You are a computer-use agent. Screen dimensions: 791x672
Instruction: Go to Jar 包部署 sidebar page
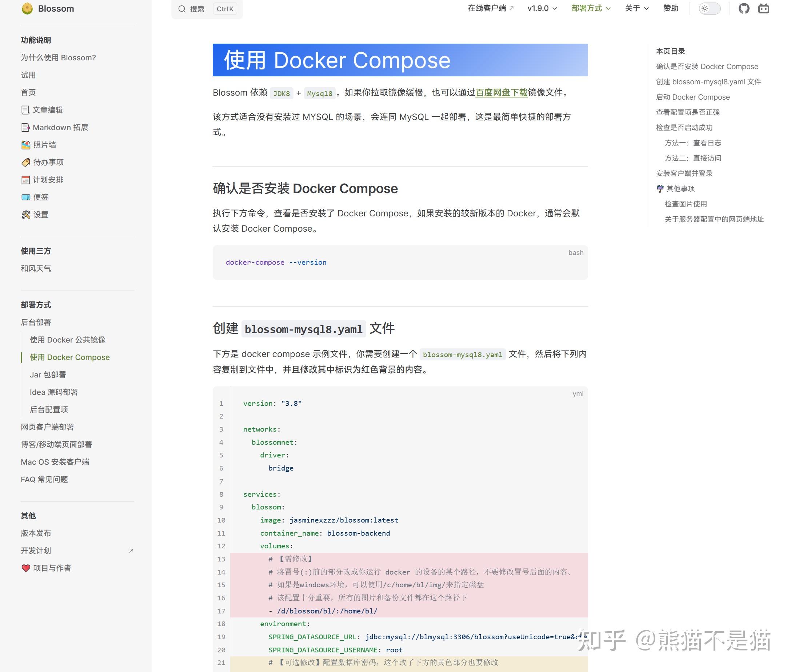click(48, 375)
